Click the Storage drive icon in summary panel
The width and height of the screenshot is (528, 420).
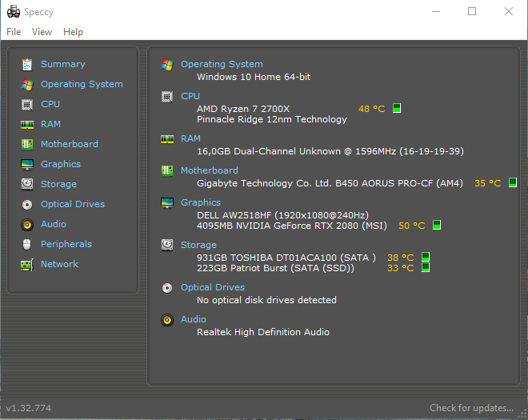tap(167, 245)
